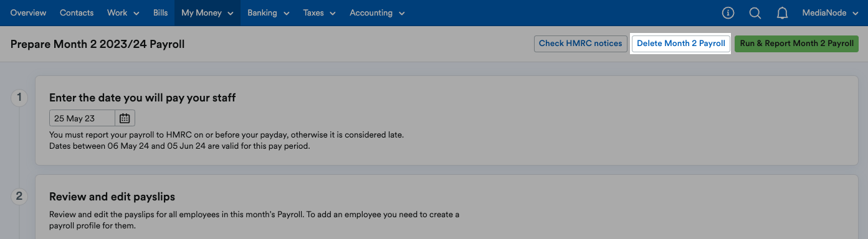Open the Overview menu item
Screen dimensions: 868x239
pyautogui.click(x=28, y=13)
